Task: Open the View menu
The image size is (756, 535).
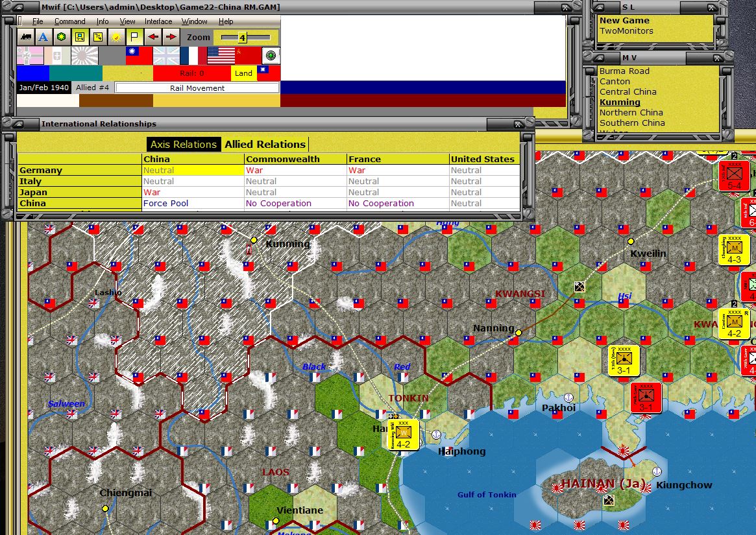Action: 127,21
